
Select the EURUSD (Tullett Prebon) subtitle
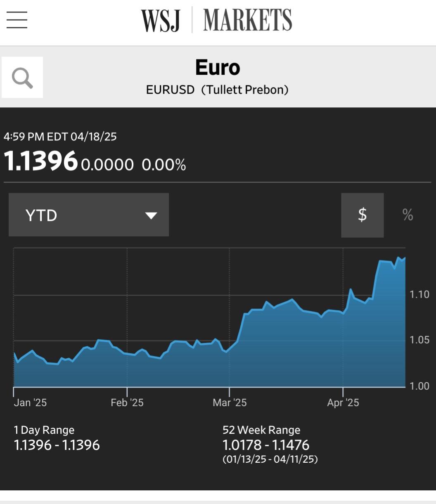pos(217,90)
